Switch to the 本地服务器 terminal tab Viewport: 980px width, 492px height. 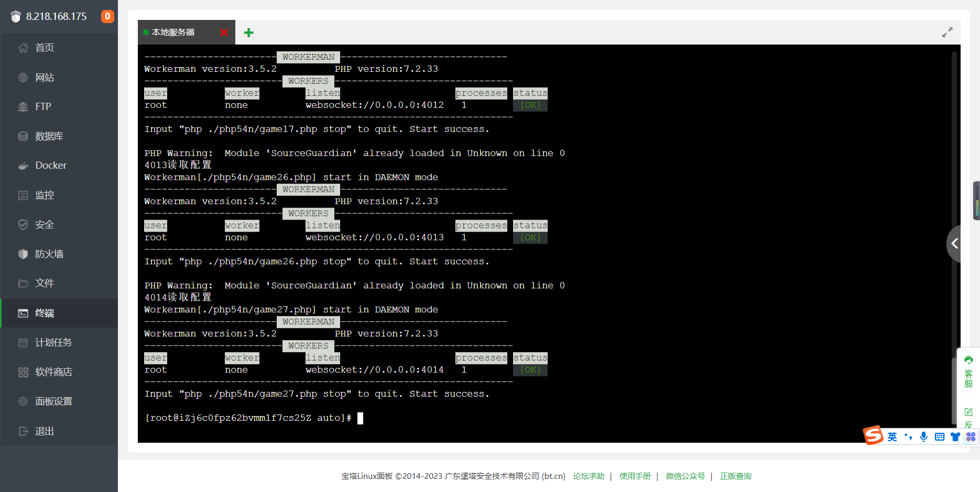[x=173, y=32]
